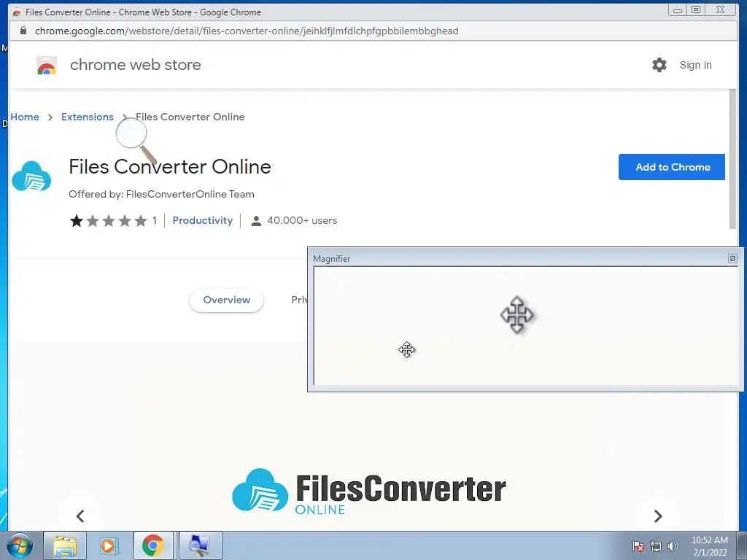This screenshot has height=560, width=747.
Task: Click 'chrome web store' title text
Action: click(x=135, y=65)
